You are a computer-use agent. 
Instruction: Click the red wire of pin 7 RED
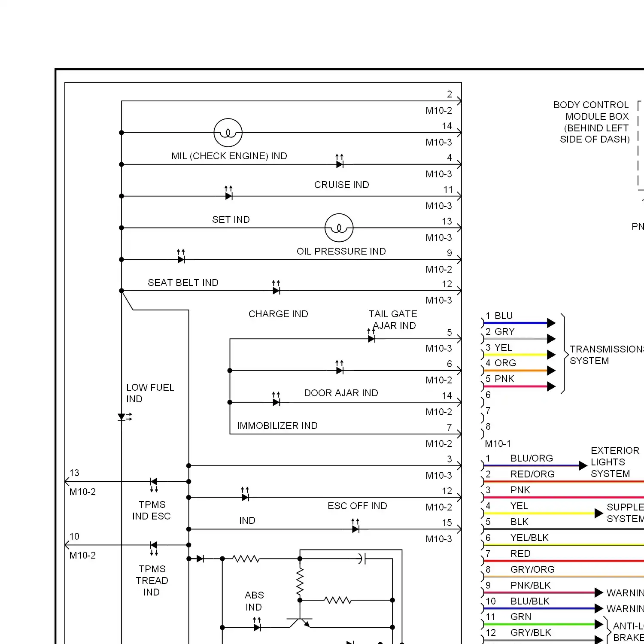point(564,561)
